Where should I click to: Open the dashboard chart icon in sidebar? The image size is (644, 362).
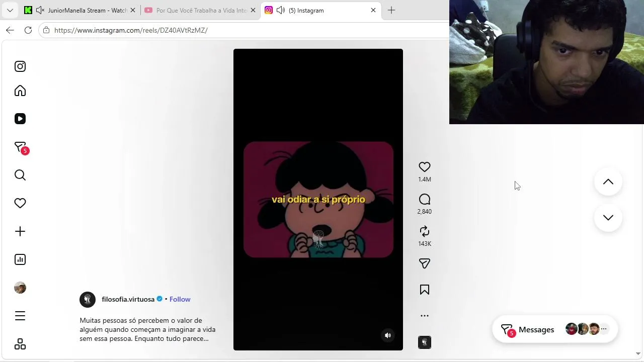tap(20, 259)
